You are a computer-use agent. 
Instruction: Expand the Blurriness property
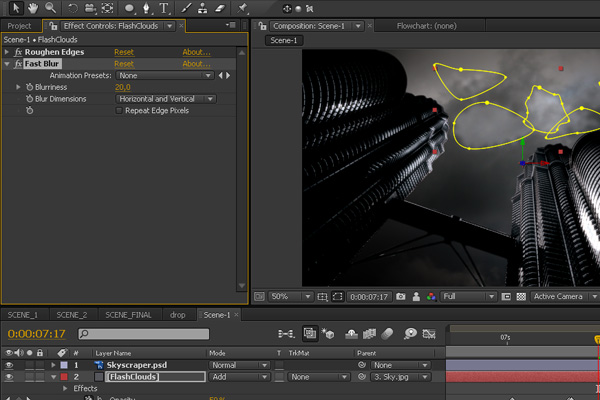[18, 87]
